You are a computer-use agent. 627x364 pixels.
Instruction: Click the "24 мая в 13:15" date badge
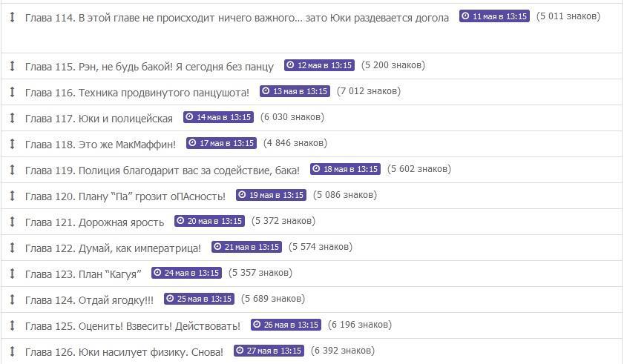pyautogui.click(x=186, y=274)
